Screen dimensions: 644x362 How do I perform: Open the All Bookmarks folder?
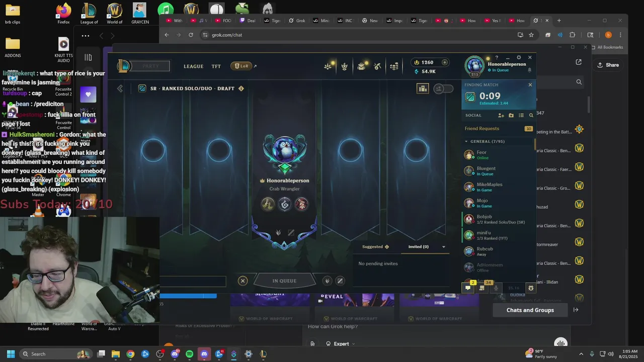click(x=607, y=47)
